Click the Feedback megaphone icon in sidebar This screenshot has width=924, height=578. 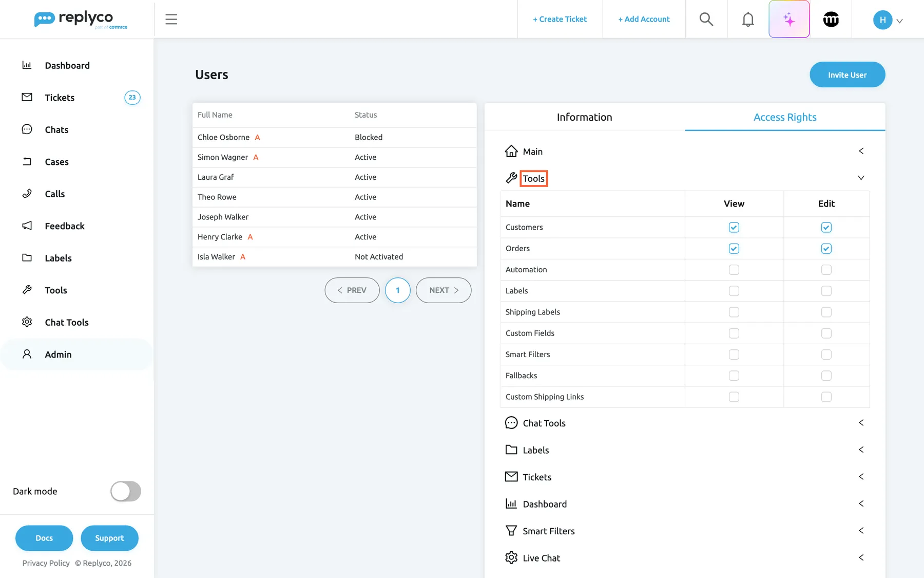[x=27, y=226]
